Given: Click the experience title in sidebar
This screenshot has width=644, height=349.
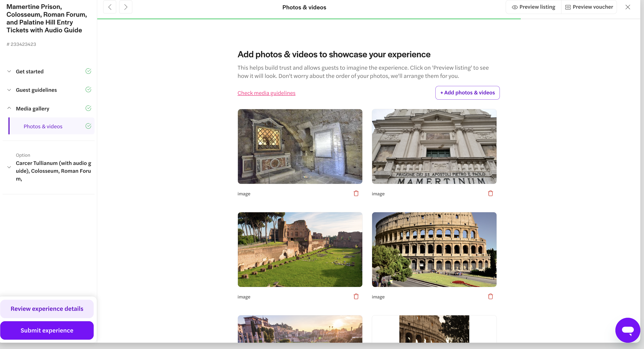Looking at the screenshot, I should [47, 18].
